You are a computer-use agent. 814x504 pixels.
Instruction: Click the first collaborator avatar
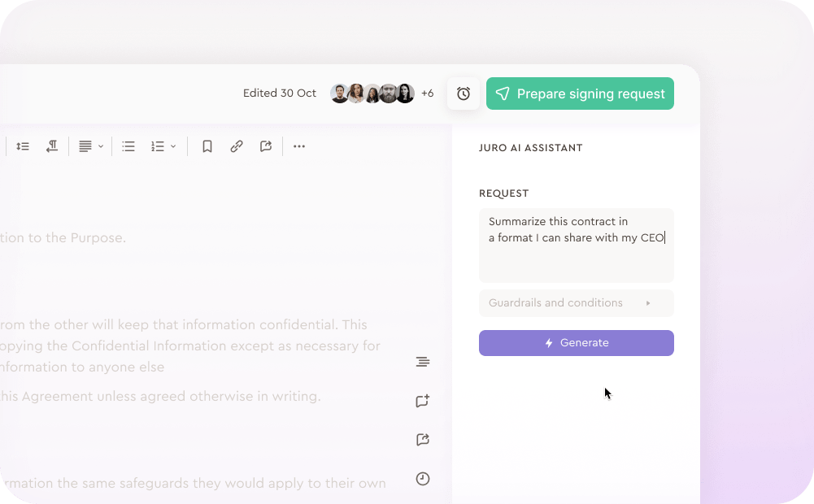click(340, 93)
